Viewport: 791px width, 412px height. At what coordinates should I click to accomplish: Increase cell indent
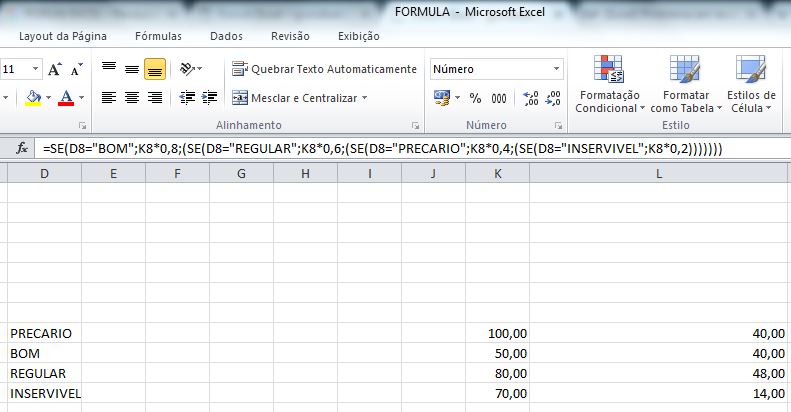[x=209, y=97]
